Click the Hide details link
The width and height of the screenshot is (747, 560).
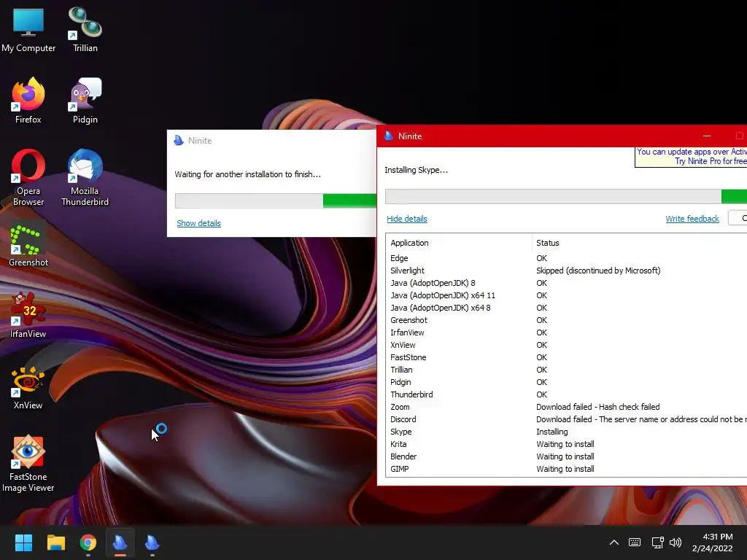(x=407, y=219)
